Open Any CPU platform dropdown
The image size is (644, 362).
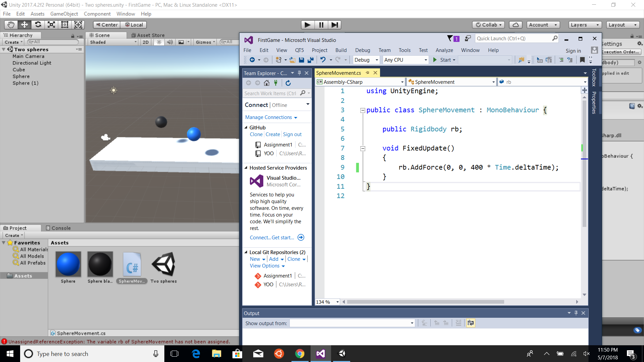[x=406, y=60]
